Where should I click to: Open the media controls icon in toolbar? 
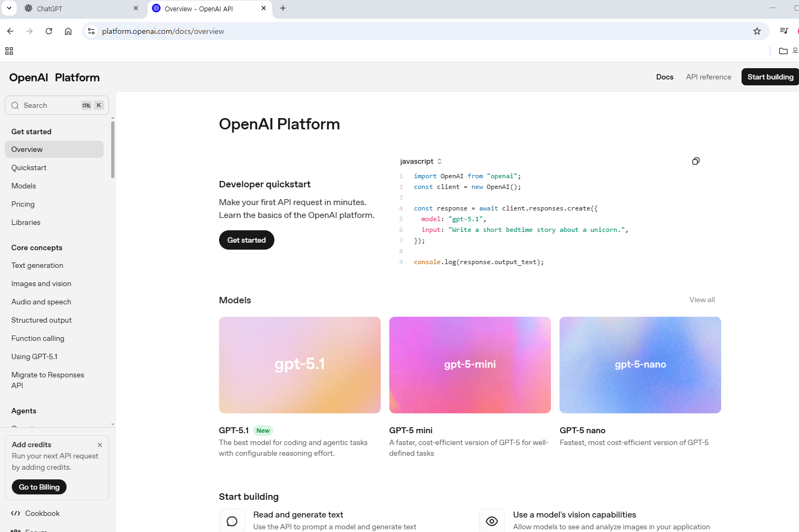pos(784,31)
